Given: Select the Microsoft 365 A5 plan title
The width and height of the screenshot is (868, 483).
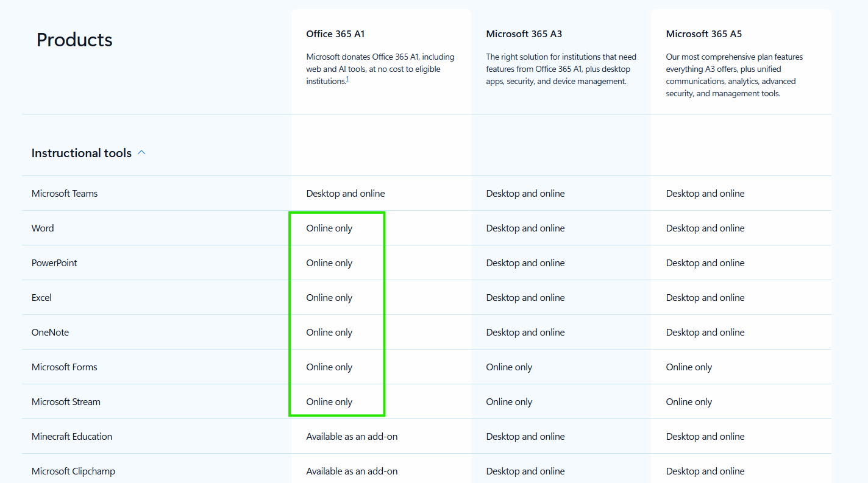Looking at the screenshot, I should (x=703, y=34).
